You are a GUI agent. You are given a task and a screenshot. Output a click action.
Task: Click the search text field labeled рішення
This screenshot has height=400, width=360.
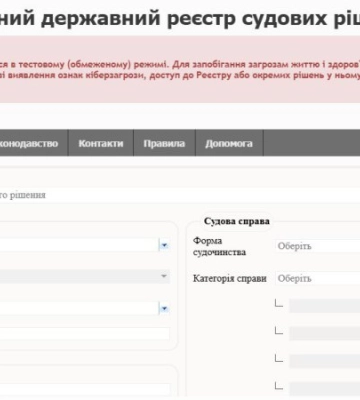point(180,195)
